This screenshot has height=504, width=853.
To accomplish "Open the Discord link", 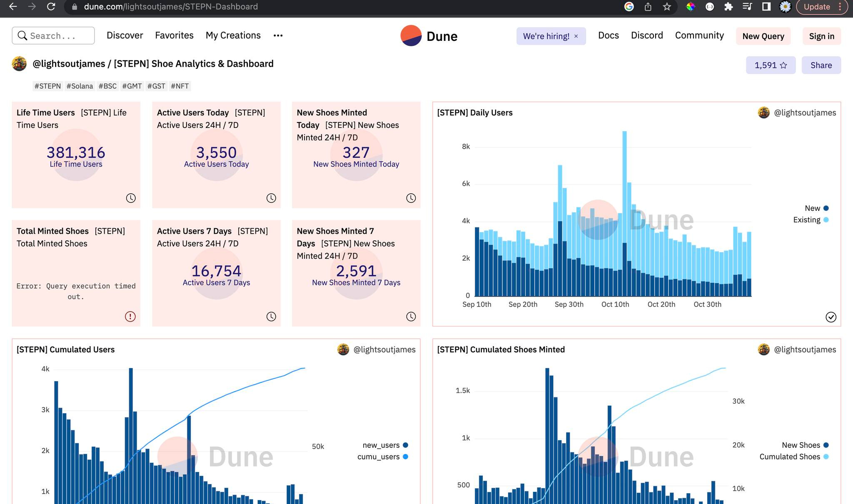I will [647, 35].
